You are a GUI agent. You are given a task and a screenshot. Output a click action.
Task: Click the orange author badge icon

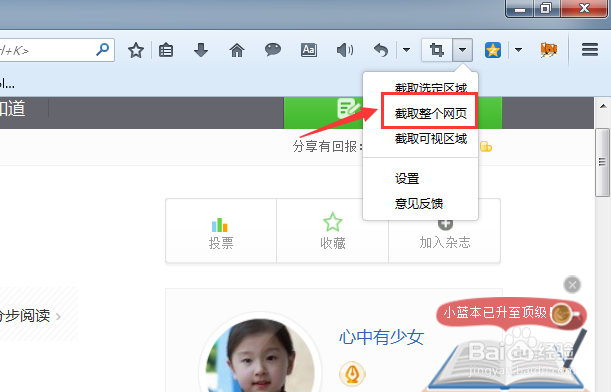(x=352, y=373)
